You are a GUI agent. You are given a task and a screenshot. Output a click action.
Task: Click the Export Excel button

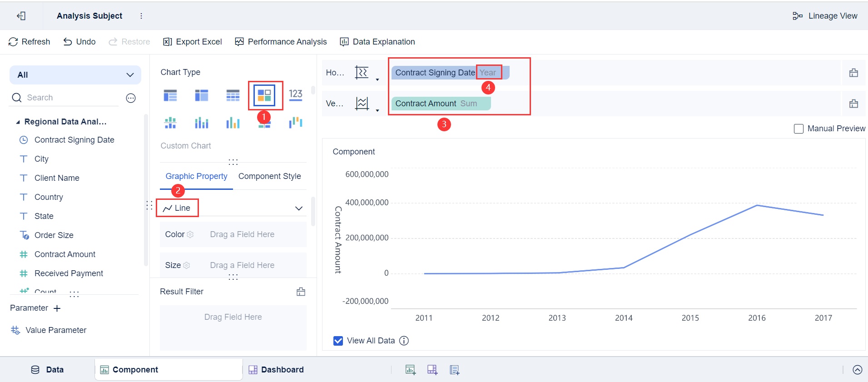coord(193,42)
